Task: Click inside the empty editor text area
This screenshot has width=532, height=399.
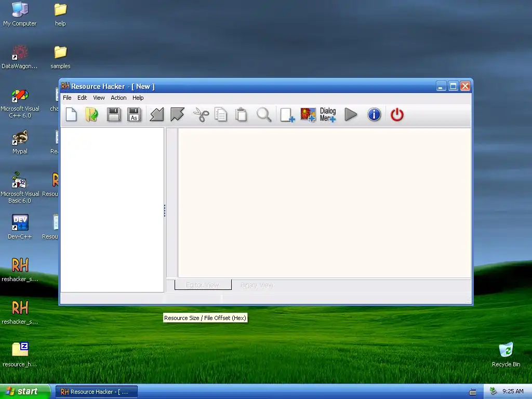Action: point(325,203)
